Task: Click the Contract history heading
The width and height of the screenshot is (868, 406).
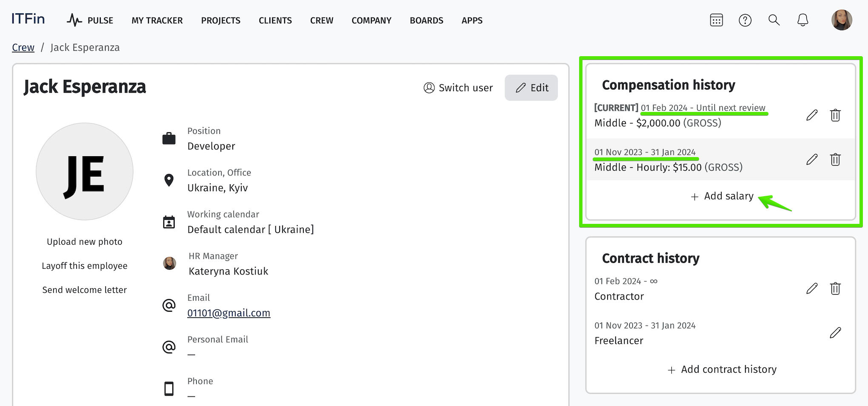Action: [x=651, y=258]
